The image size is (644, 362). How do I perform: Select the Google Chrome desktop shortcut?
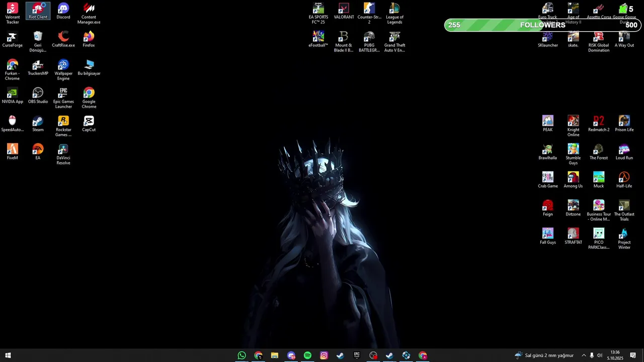tap(89, 98)
